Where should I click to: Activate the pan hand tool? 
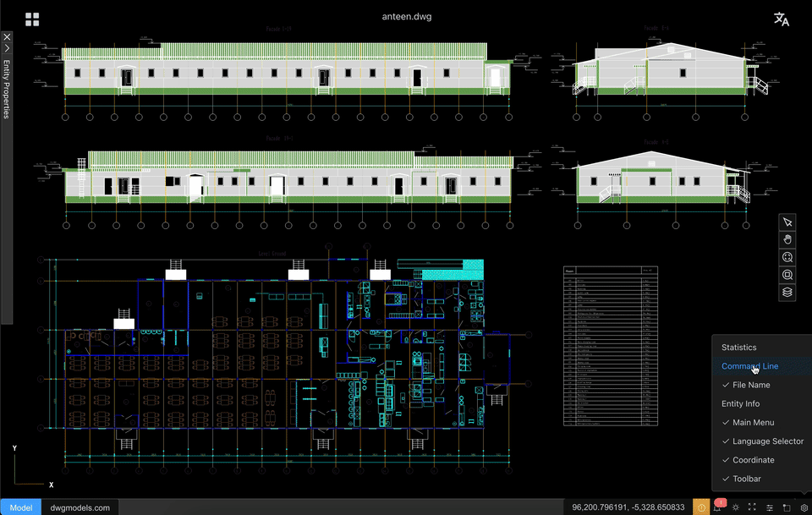click(787, 239)
